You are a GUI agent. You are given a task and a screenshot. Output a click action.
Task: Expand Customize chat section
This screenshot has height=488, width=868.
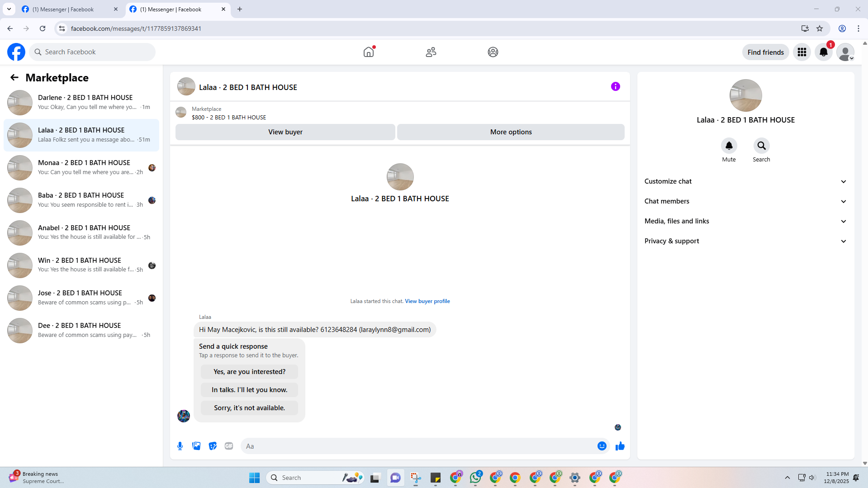pos(746,181)
